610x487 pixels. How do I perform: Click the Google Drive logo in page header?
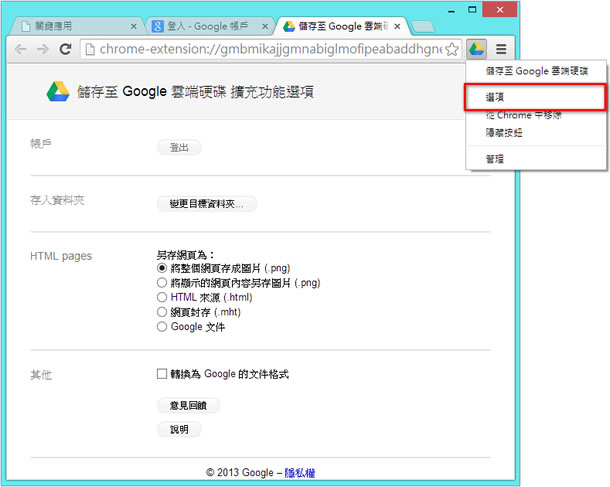(x=58, y=92)
